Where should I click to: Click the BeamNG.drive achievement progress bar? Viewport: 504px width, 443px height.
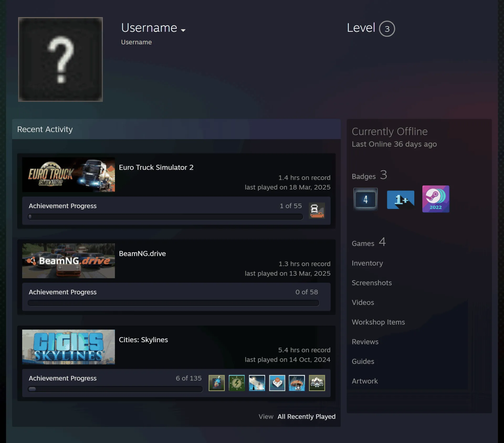tap(173, 303)
